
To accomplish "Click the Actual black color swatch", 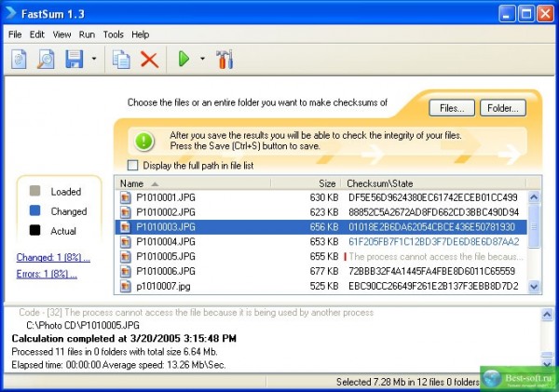I will click(34, 230).
